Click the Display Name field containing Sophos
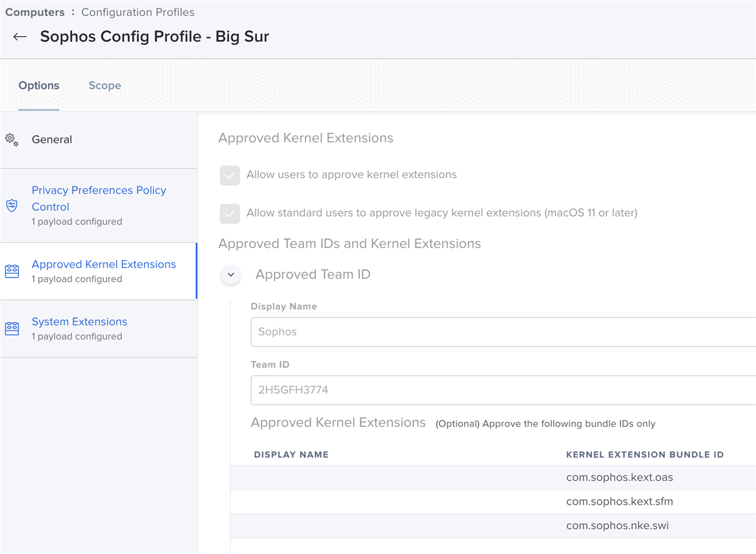 point(503,332)
